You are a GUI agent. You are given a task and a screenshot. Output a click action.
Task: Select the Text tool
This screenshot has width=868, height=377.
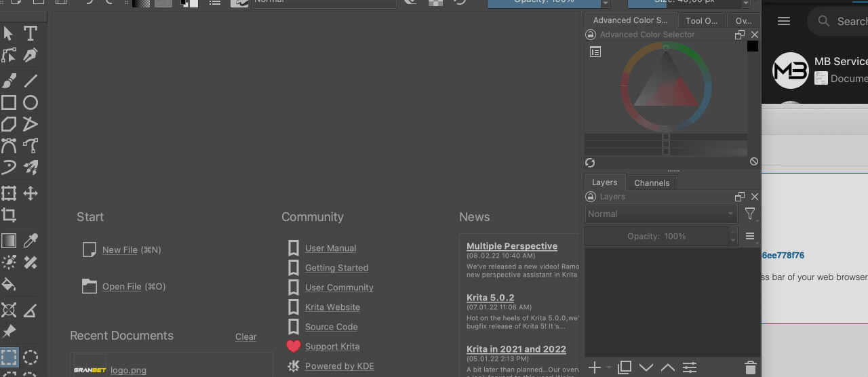[31, 33]
